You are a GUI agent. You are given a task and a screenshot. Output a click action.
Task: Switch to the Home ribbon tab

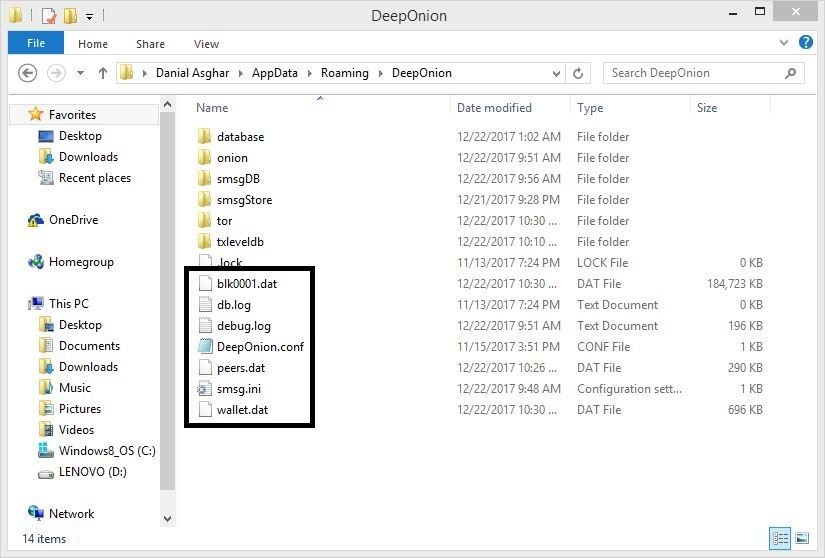coord(93,44)
